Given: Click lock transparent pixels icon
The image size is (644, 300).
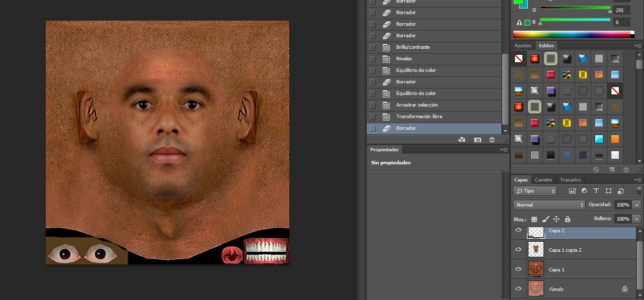Looking at the screenshot, I should pyautogui.click(x=534, y=219).
